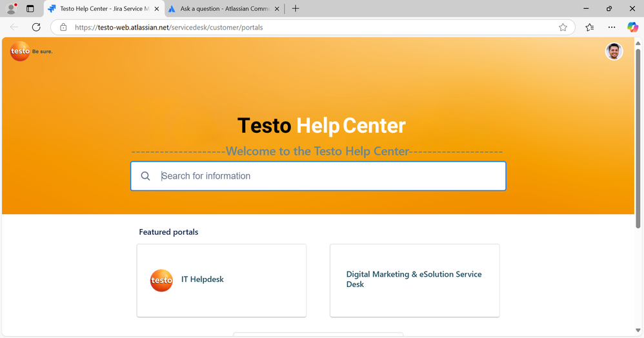Screen dimensions: 644x338
Task: Open Edge settings and more menu
Action: click(612, 28)
